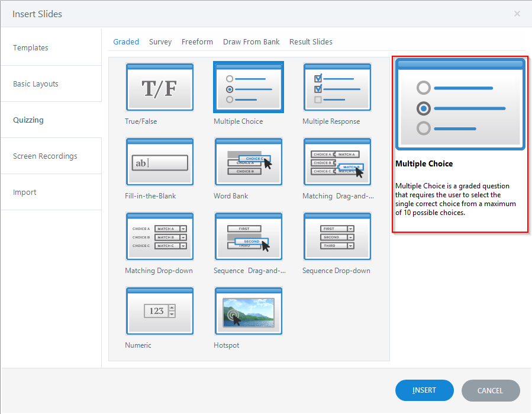
Task: Switch to the Result Slides tab
Action: [311, 41]
